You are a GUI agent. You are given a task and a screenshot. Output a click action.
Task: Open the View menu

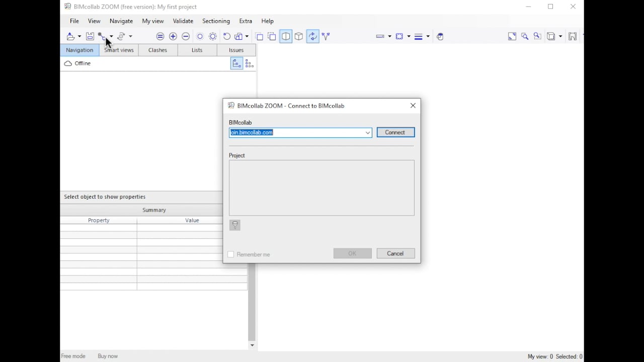click(94, 21)
